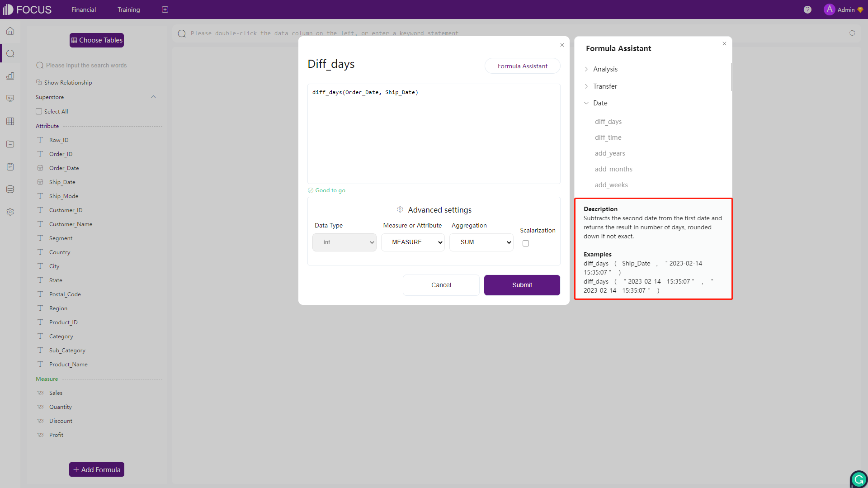Switch to the Training tab

[129, 9]
